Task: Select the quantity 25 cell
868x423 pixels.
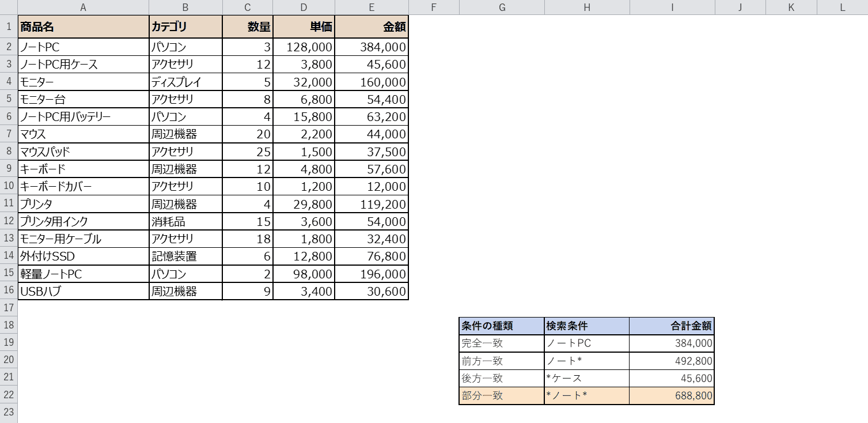Action: pyautogui.click(x=248, y=152)
